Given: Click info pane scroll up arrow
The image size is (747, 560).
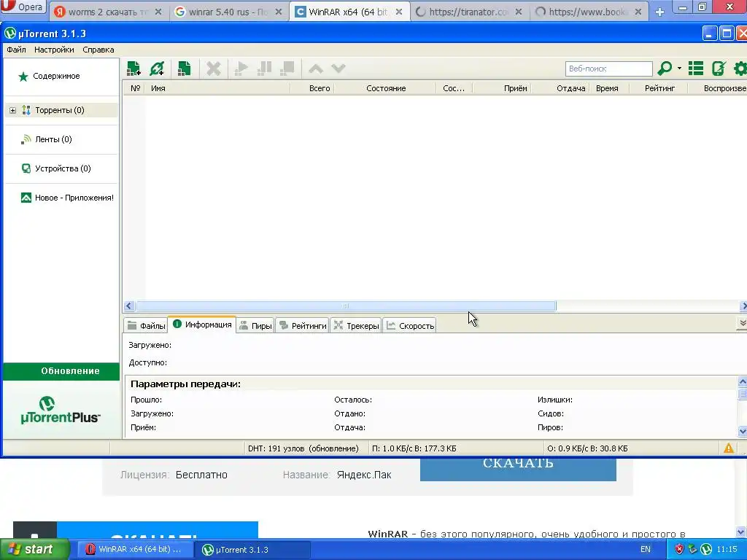Looking at the screenshot, I should pyautogui.click(x=742, y=381).
